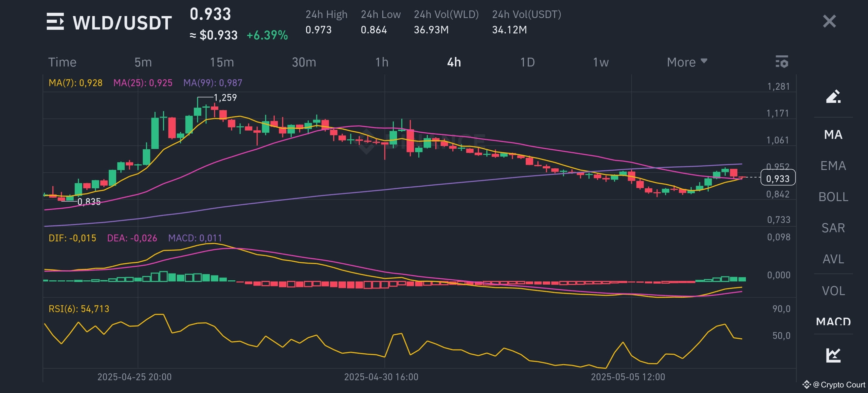Image resolution: width=868 pixels, height=393 pixels.
Task: Click the 24h High value 0.973
Action: pyautogui.click(x=318, y=30)
